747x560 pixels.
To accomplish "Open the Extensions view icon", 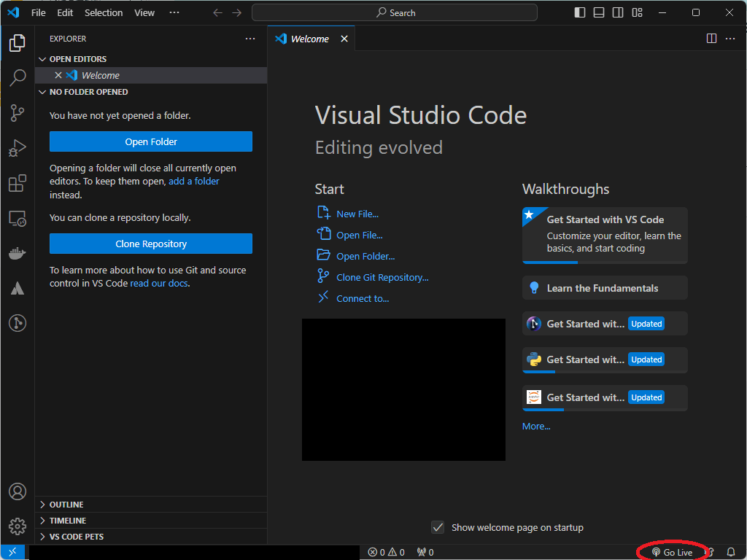I will [18, 183].
